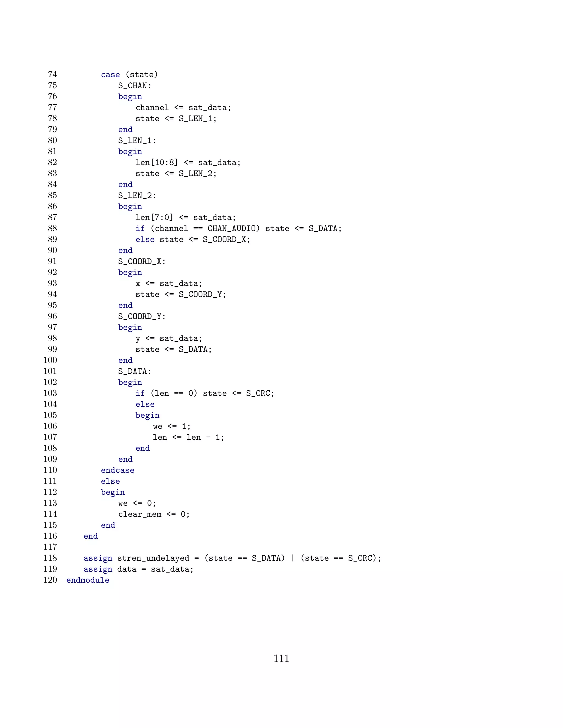Select label 'S_COORD_X:' on line 91

pos(142,262)
